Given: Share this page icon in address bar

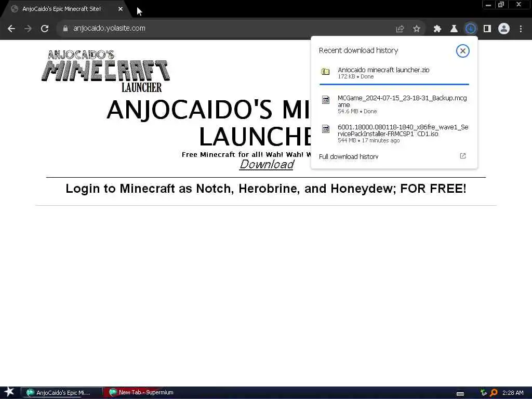Looking at the screenshot, I should pos(400,29).
